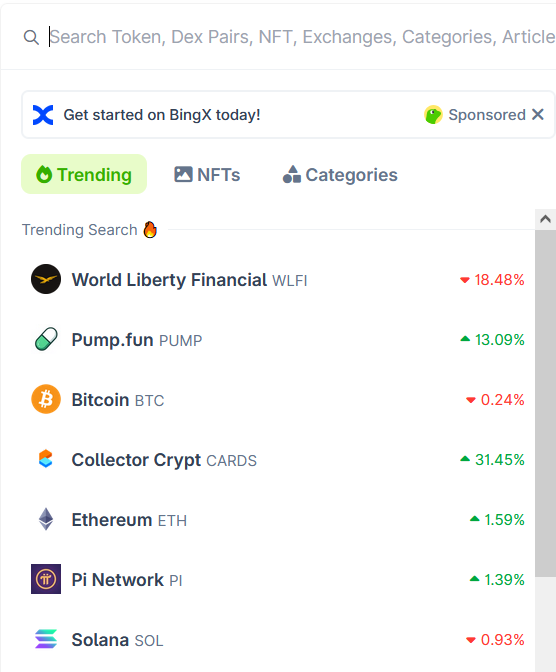Click the magnifying glass search icon
The image size is (556, 672).
pyautogui.click(x=31, y=37)
